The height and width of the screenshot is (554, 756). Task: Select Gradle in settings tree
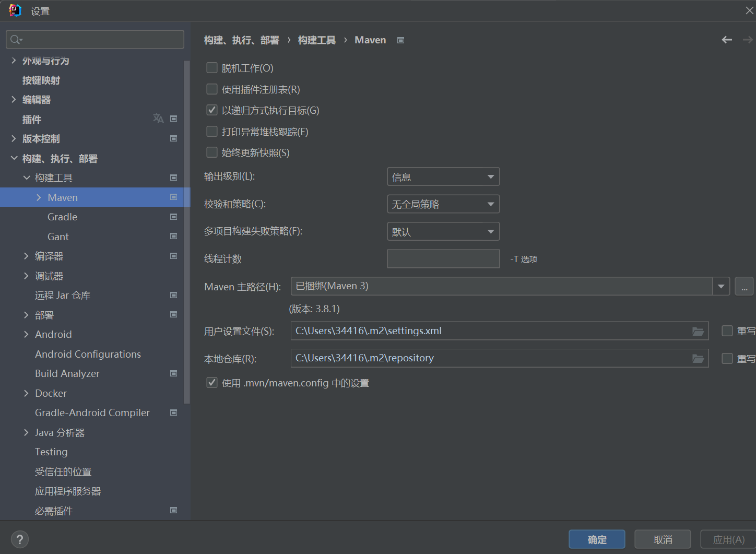[62, 217]
